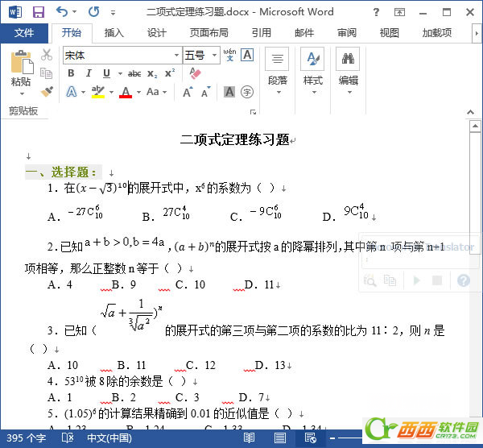Viewport: 483px width, 448px height.
Task: Click vertical scrollbar up arrow
Action: click(x=475, y=126)
